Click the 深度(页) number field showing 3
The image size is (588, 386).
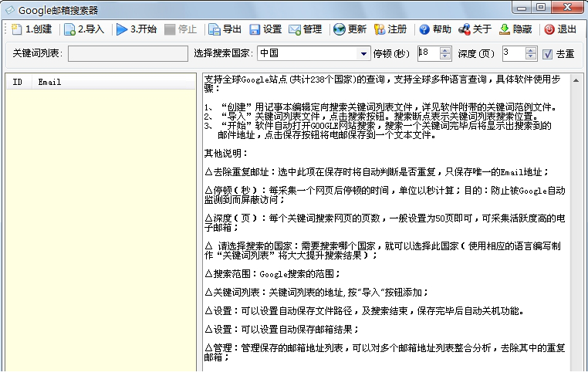click(x=514, y=53)
